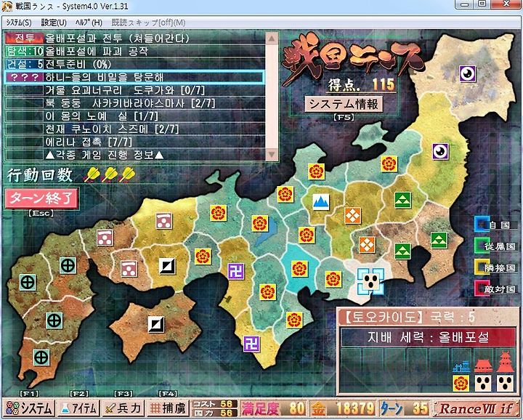Click the upper orange diamond emblem
Viewport: 523px width, 420px height.
click(x=352, y=215)
